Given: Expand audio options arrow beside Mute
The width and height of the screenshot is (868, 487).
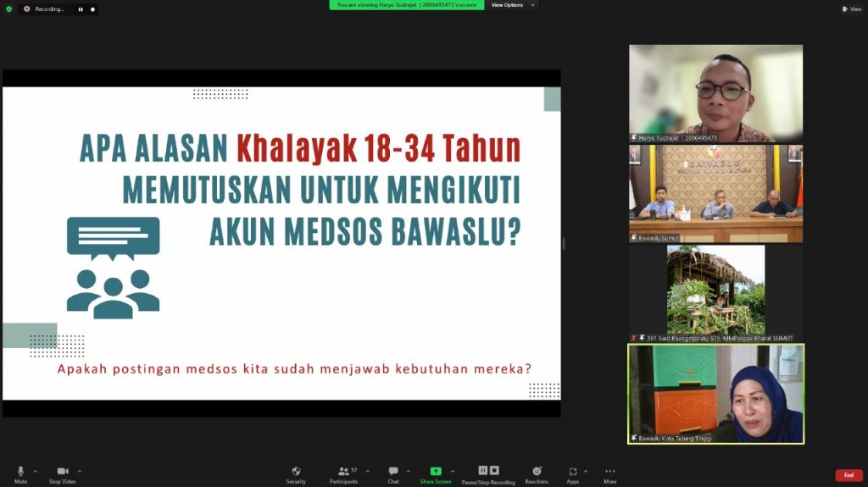Looking at the screenshot, I should click(x=36, y=471).
